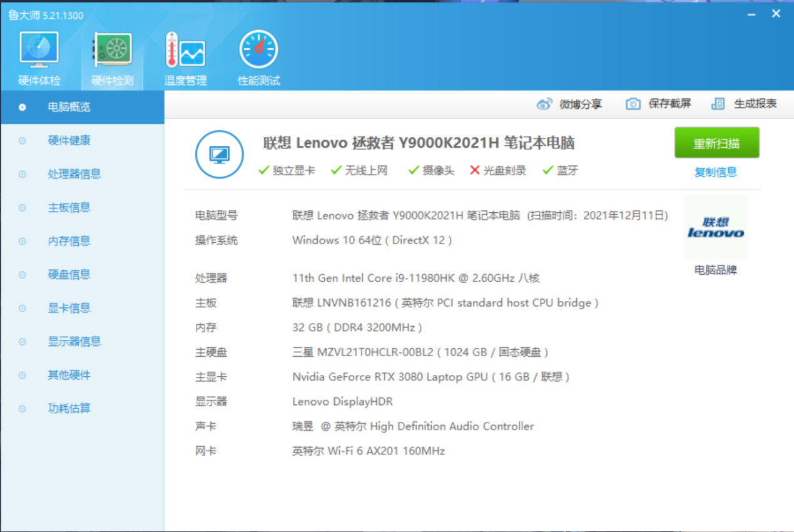Viewport: 794px width, 532px height.
Task: Click the 温度管理 tab label
Action: point(185,81)
